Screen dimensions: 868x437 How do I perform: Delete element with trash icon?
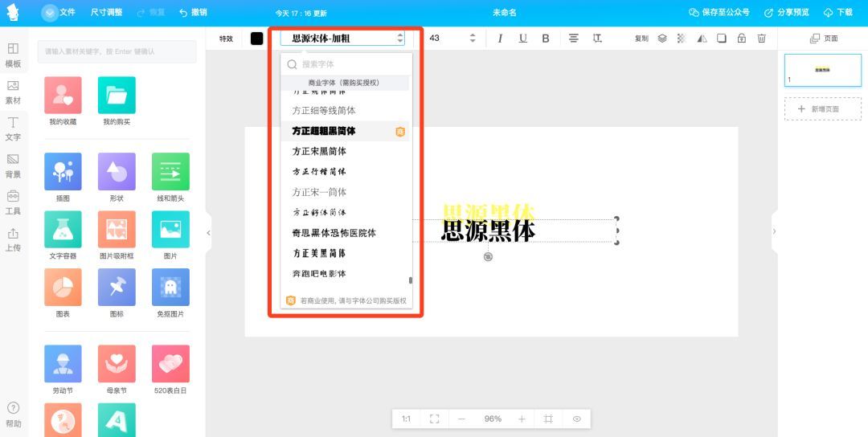pyautogui.click(x=762, y=39)
